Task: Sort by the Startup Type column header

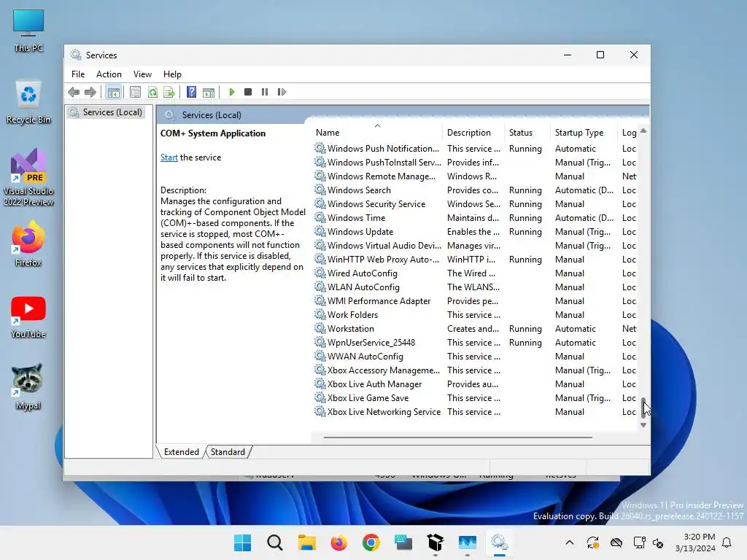Action: click(584, 133)
